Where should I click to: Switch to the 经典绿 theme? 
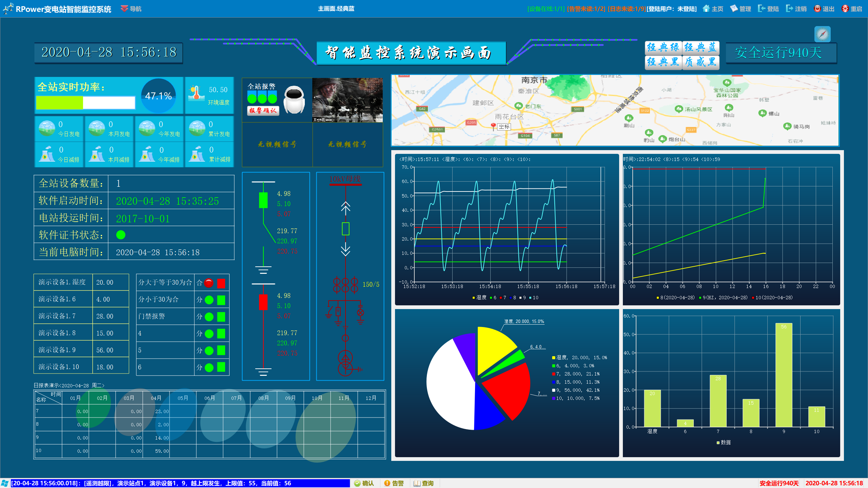pos(663,47)
